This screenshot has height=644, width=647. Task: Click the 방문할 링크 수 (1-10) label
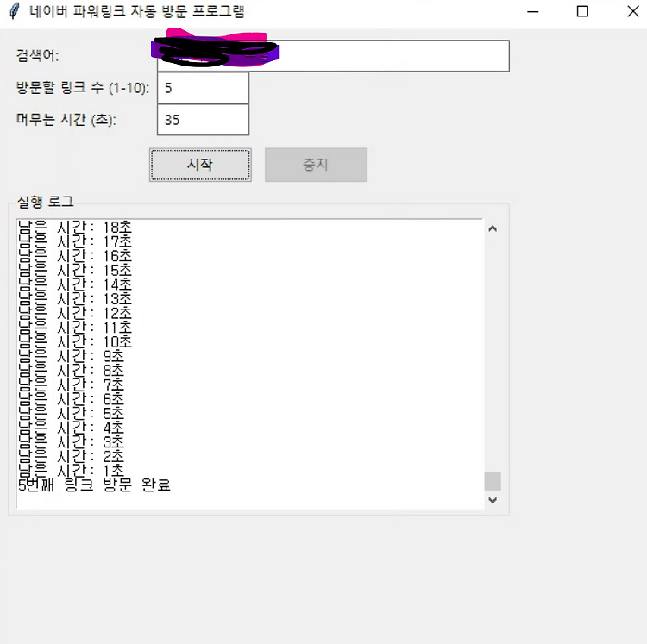83,88
